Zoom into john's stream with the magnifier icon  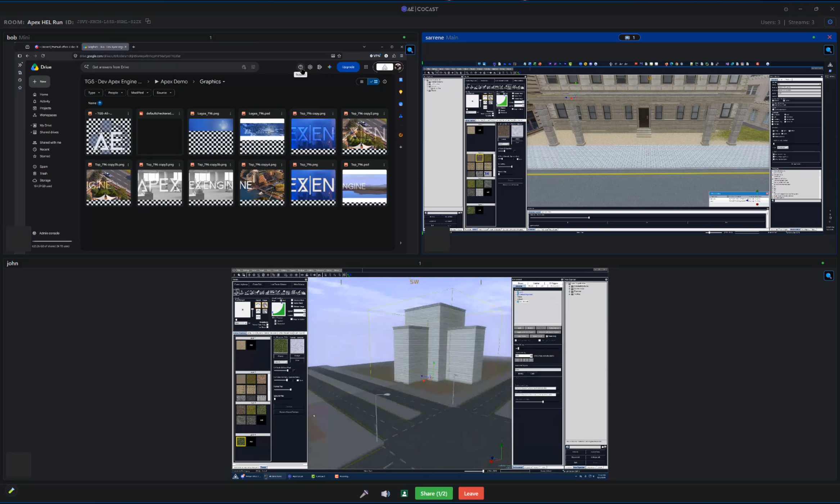828,276
